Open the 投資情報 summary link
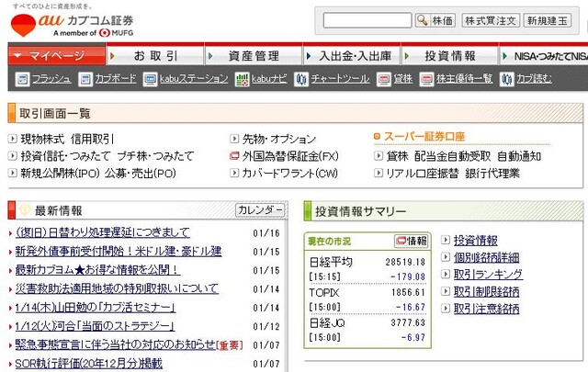 [476, 241]
